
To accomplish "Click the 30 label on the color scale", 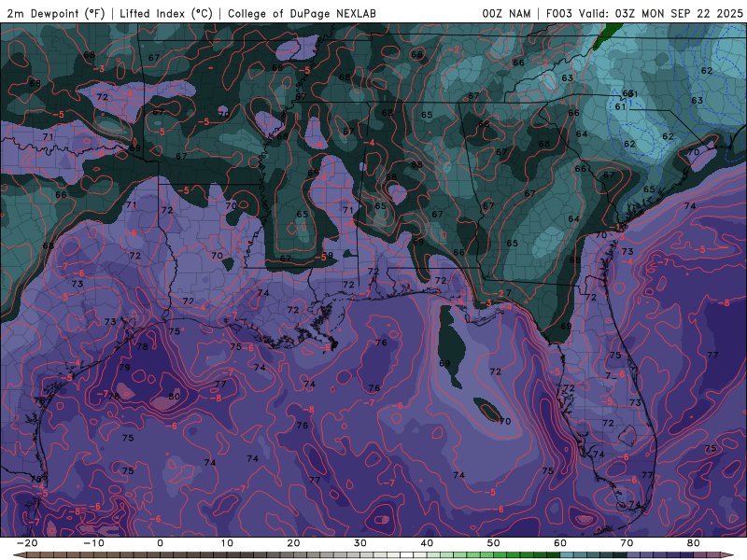I will click(x=360, y=543).
